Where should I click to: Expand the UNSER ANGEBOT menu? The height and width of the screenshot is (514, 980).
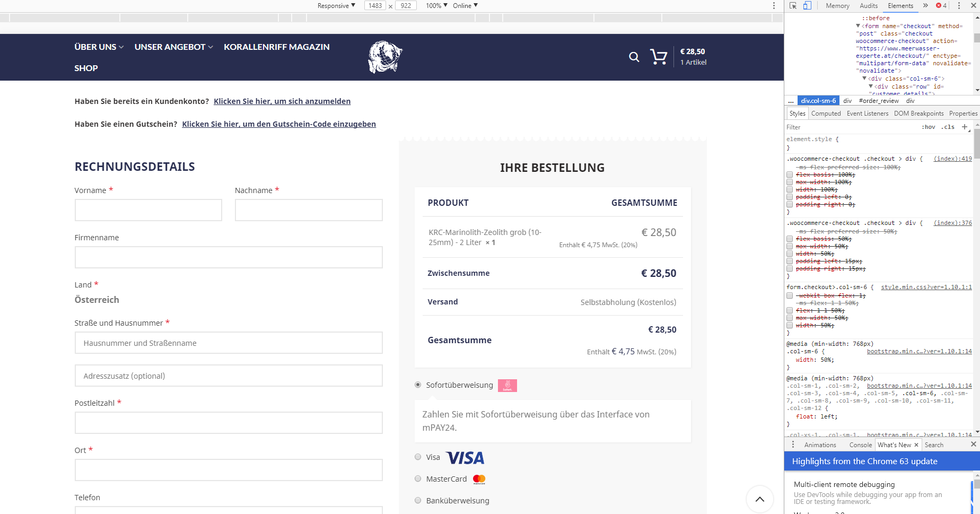(x=174, y=47)
